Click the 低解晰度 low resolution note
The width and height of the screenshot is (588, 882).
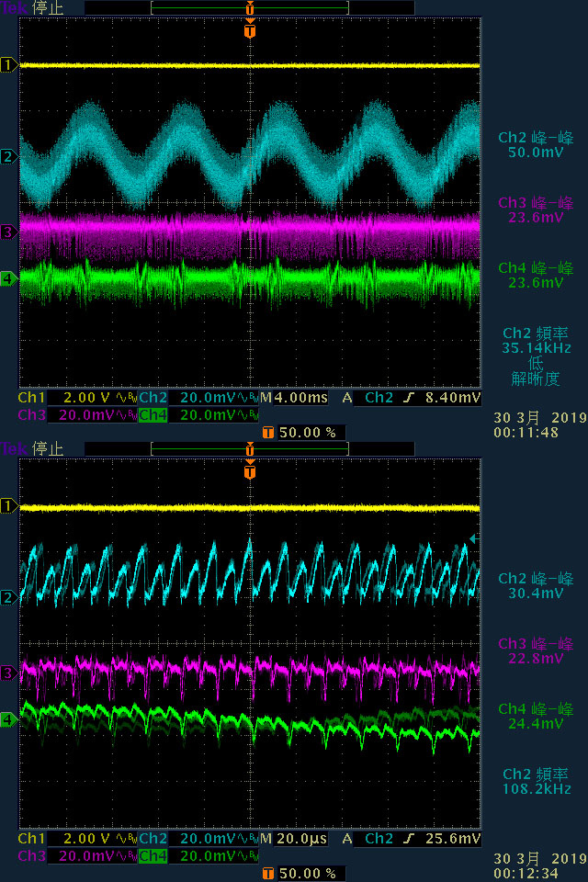(x=536, y=371)
